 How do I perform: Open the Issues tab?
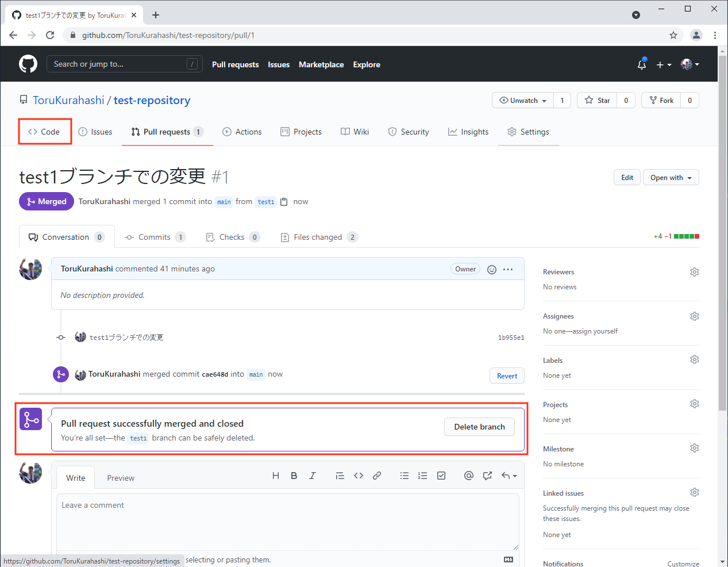point(95,132)
